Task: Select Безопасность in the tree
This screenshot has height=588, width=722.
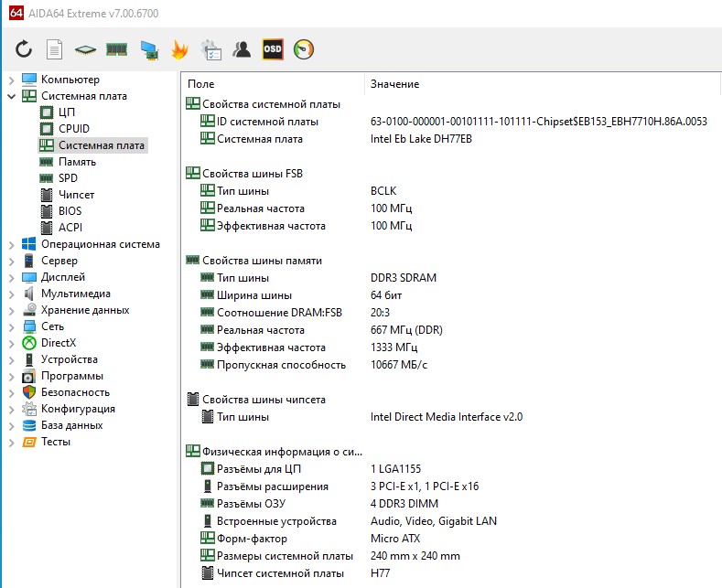Action: click(x=76, y=392)
